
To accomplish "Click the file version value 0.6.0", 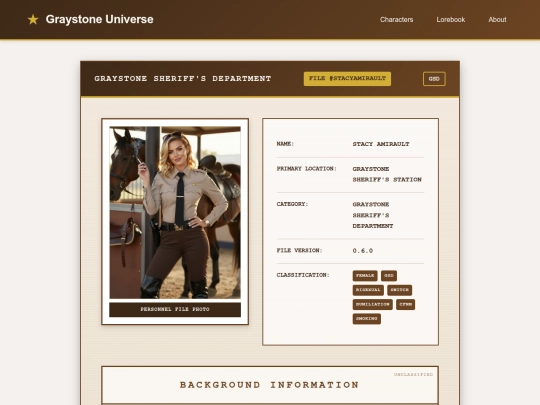I will click(362, 251).
